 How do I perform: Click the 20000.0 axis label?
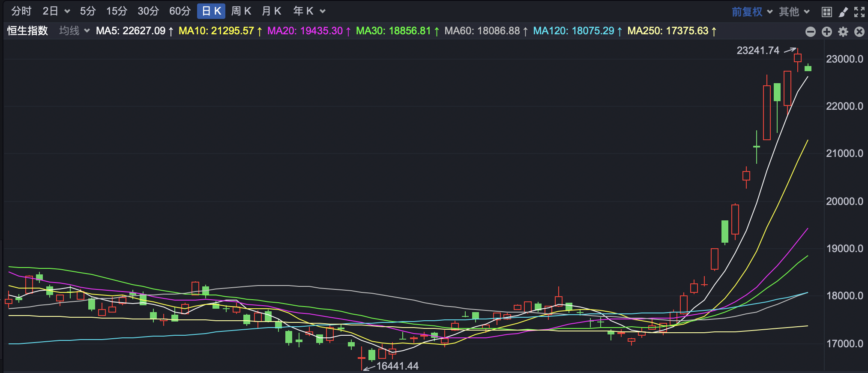[844, 201]
